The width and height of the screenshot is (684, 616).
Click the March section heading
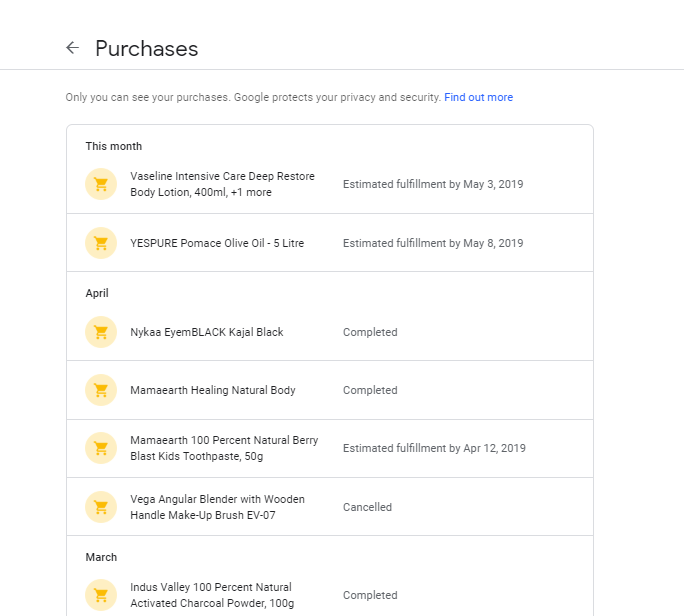101,557
